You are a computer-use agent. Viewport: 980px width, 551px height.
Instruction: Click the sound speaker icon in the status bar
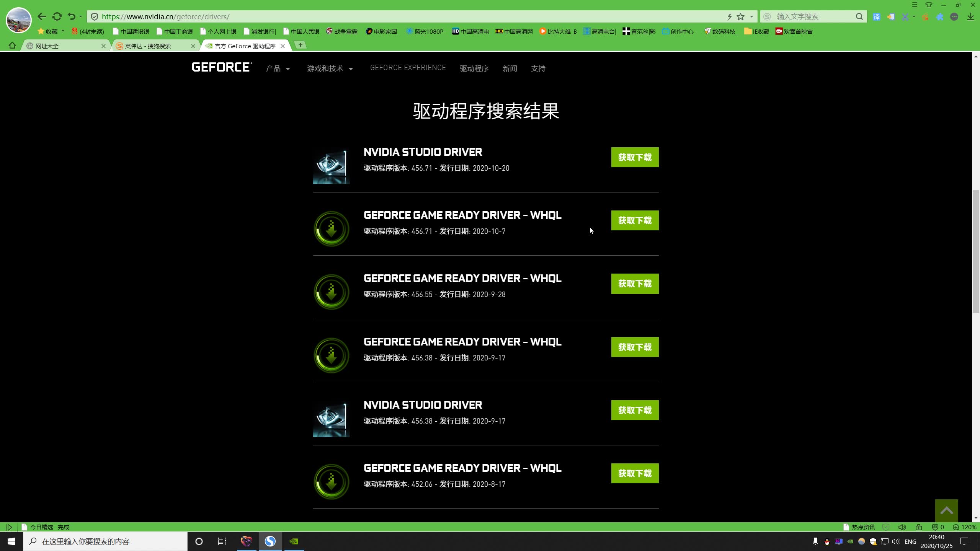tap(902, 527)
